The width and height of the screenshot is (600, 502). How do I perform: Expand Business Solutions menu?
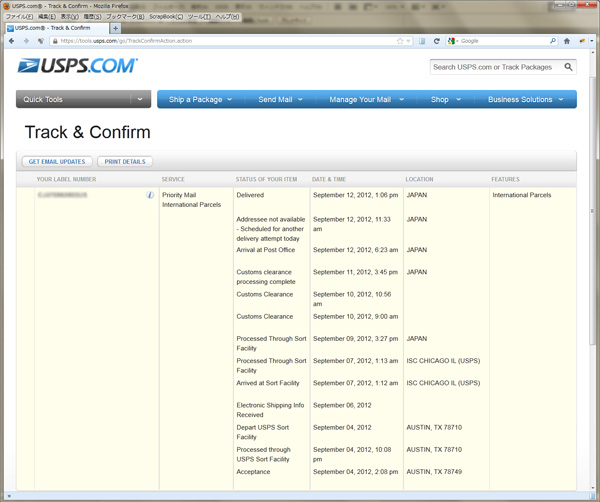pos(525,99)
